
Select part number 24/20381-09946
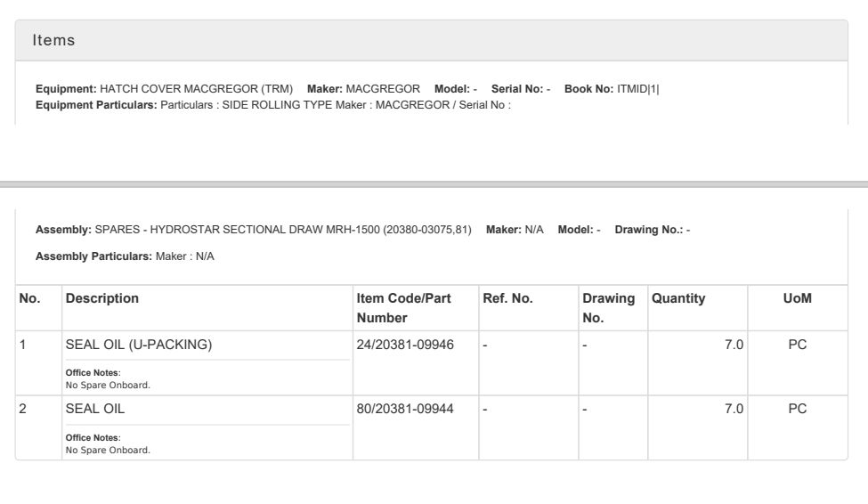pos(406,345)
